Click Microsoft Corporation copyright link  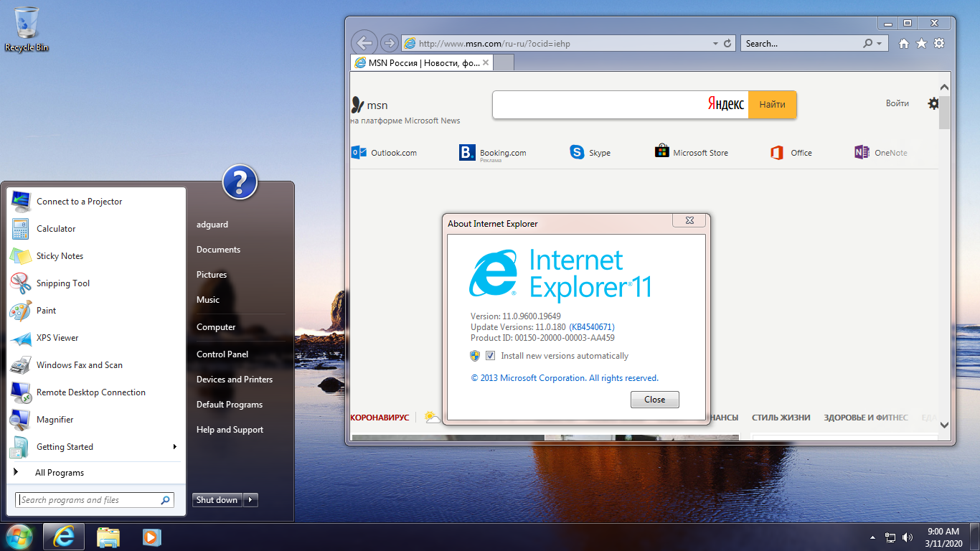[x=565, y=378]
